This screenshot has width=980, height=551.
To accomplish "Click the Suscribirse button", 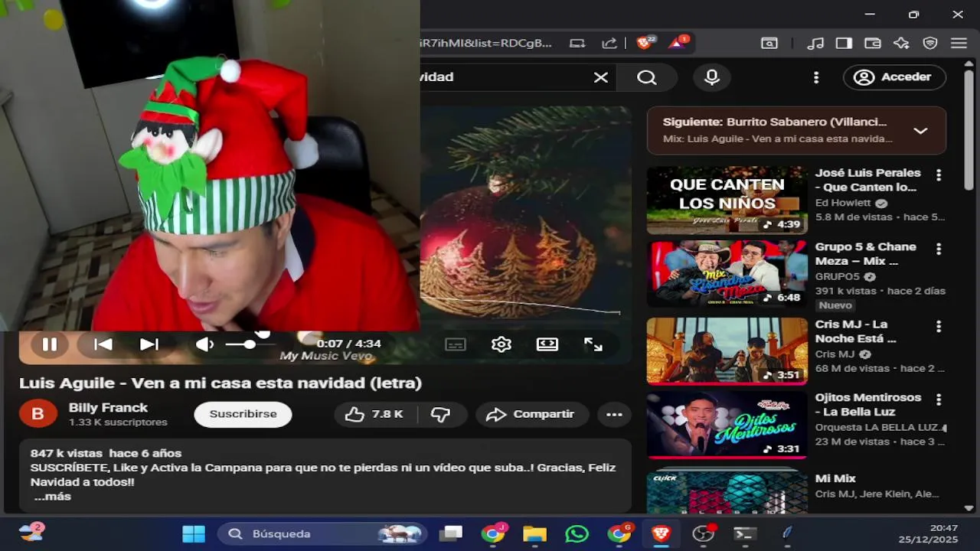I will pyautogui.click(x=243, y=414).
